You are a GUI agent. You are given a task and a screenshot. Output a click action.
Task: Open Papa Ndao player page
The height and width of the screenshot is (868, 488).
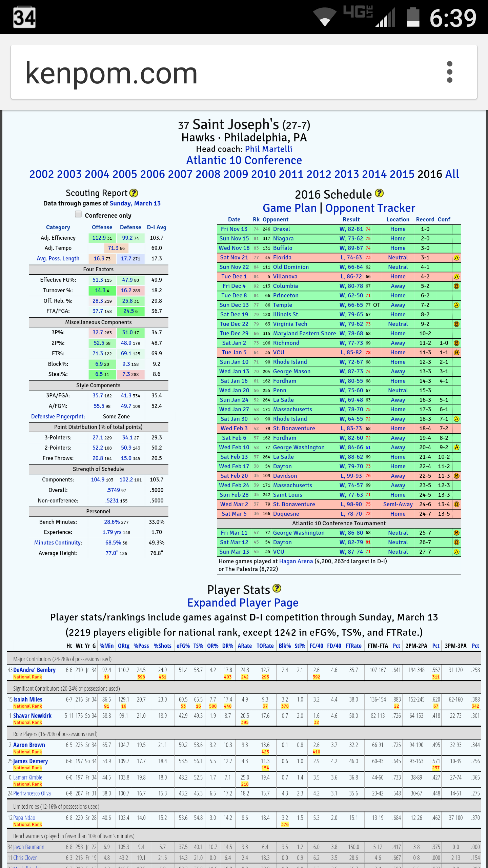click(24, 818)
